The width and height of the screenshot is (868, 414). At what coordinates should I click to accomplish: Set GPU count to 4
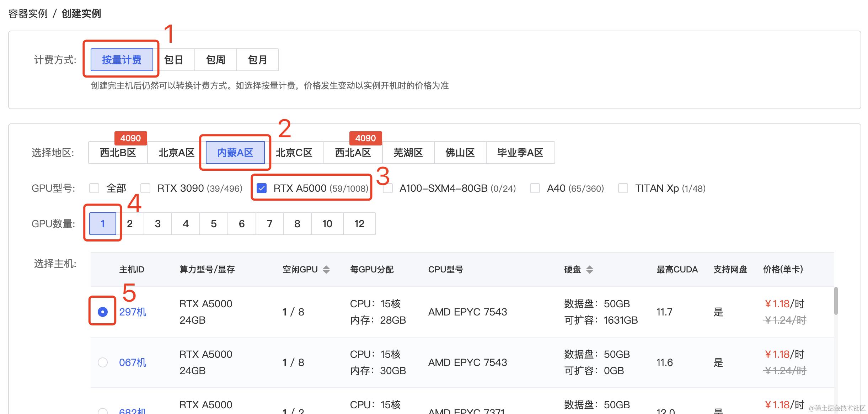(186, 224)
